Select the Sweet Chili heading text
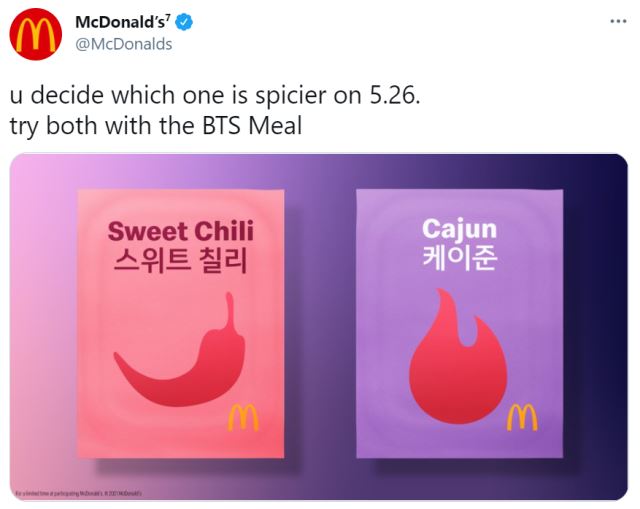 180,231
